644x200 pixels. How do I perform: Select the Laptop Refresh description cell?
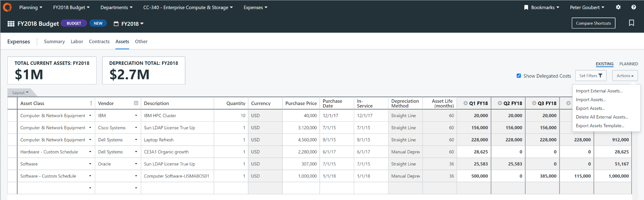[x=177, y=140]
